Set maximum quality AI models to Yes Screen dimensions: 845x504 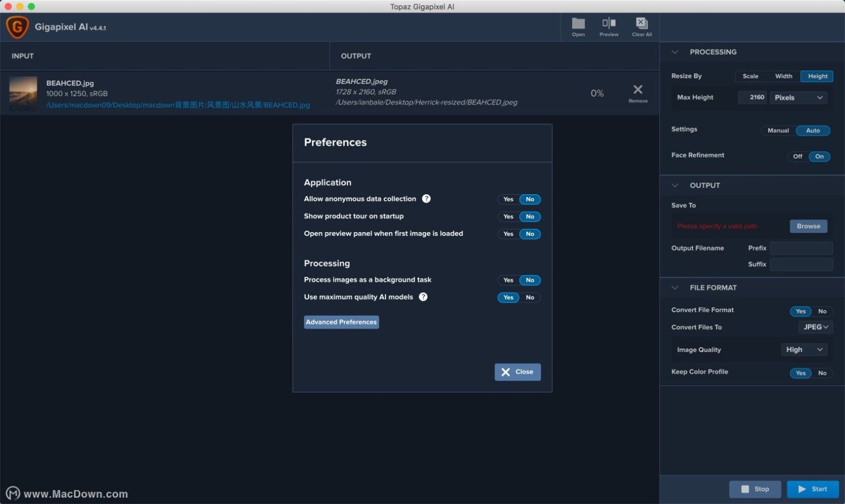pyautogui.click(x=508, y=297)
